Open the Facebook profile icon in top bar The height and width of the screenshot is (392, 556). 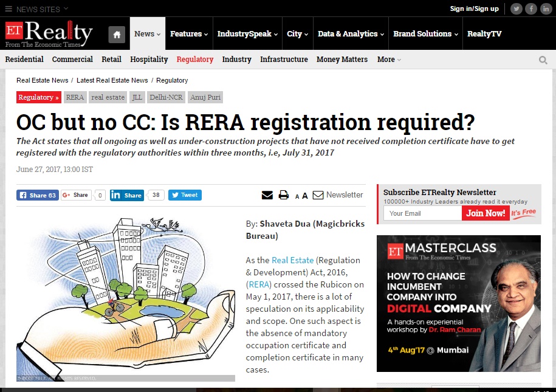pyautogui.click(x=531, y=9)
